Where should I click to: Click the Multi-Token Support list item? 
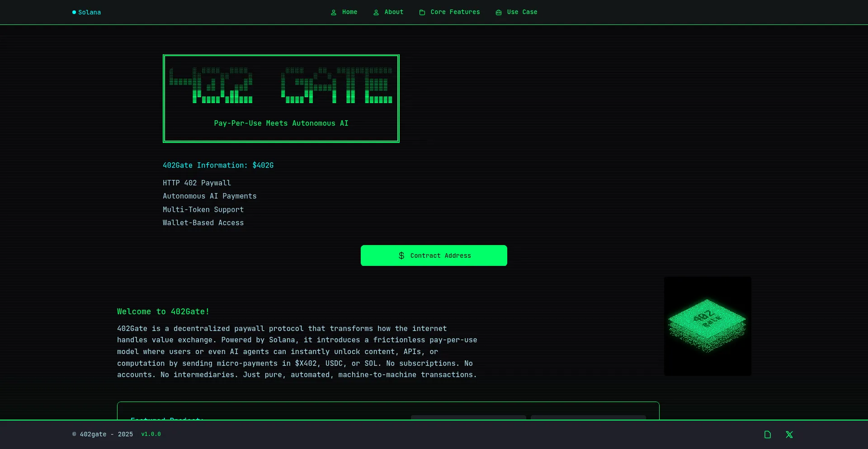click(203, 209)
